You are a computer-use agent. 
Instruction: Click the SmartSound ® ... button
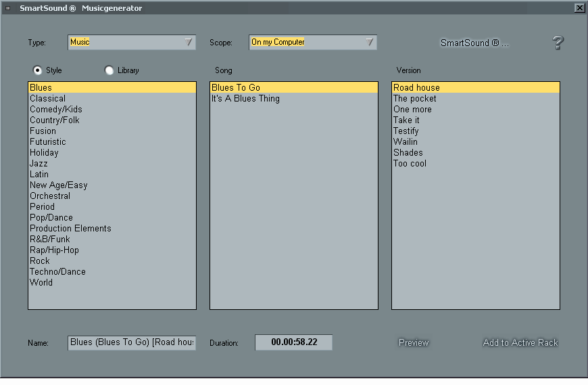point(474,43)
